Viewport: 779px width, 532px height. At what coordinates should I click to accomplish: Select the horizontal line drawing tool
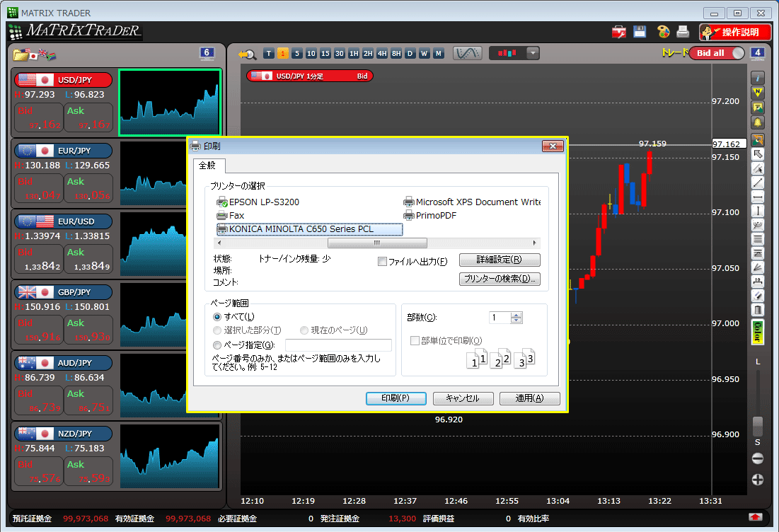point(758,197)
